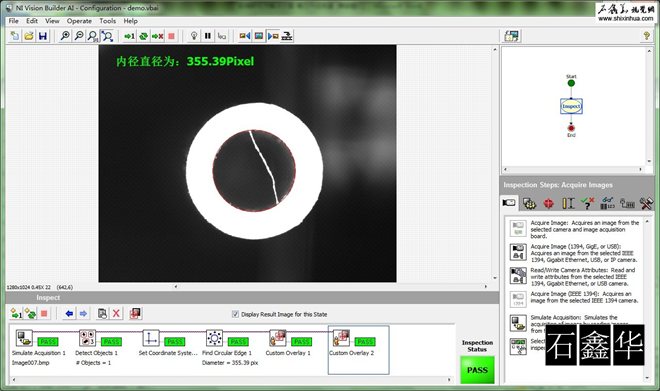Add Acquire Image (IEEE 1394) step
This screenshot has width=660, height=391.
[x=574, y=298]
